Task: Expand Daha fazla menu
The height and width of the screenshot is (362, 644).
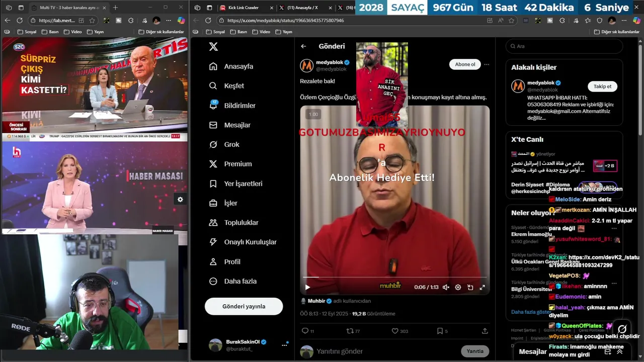Action: pos(232,282)
